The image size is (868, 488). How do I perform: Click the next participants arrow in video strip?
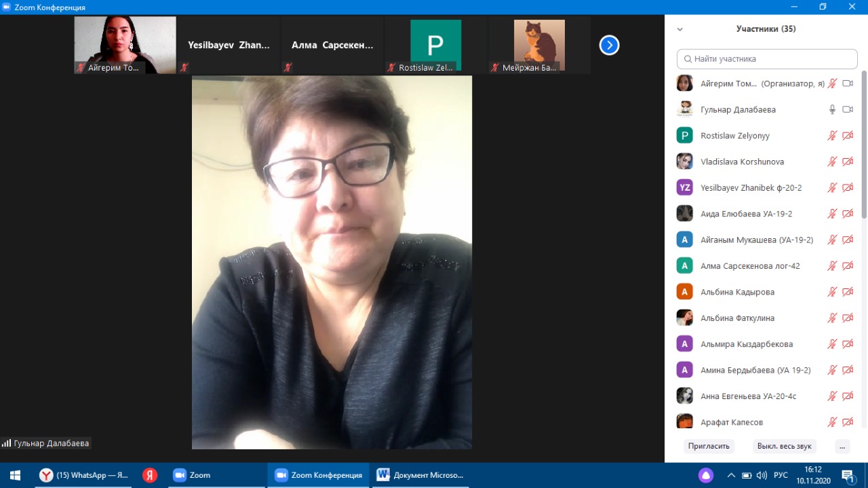[609, 45]
